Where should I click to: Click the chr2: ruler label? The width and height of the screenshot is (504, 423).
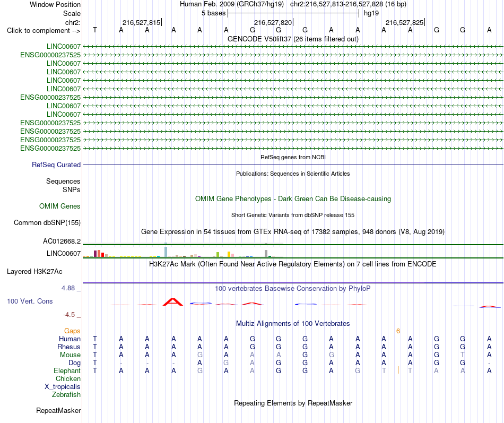pos(73,22)
